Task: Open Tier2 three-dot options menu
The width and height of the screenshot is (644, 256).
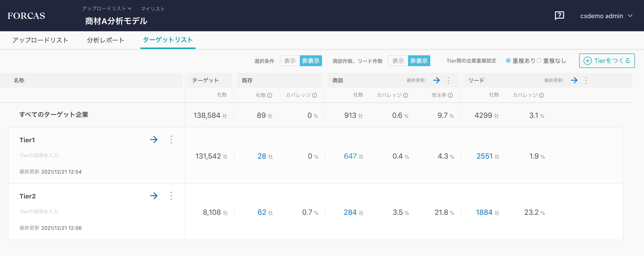Action: tap(171, 196)
